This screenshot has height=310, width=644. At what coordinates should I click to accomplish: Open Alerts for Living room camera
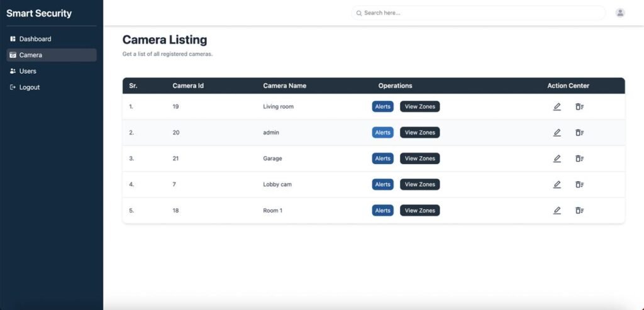(382, 107)
